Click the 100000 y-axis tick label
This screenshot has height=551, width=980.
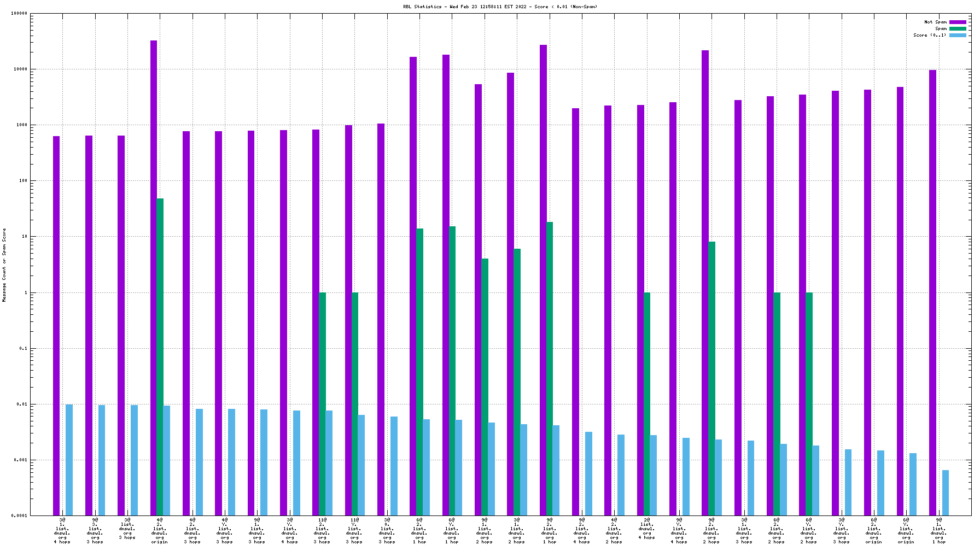[x=19, y=14]
